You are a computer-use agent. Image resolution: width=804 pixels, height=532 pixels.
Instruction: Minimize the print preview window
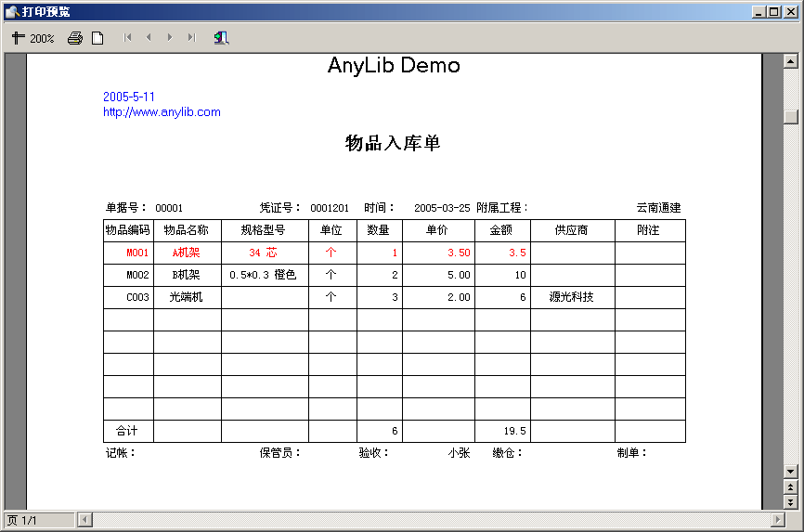759,11
